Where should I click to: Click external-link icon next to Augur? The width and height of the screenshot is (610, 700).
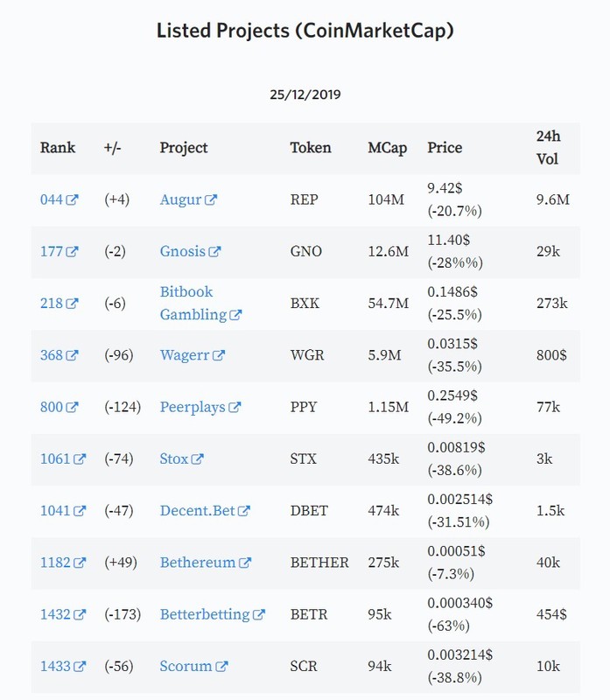211,199
